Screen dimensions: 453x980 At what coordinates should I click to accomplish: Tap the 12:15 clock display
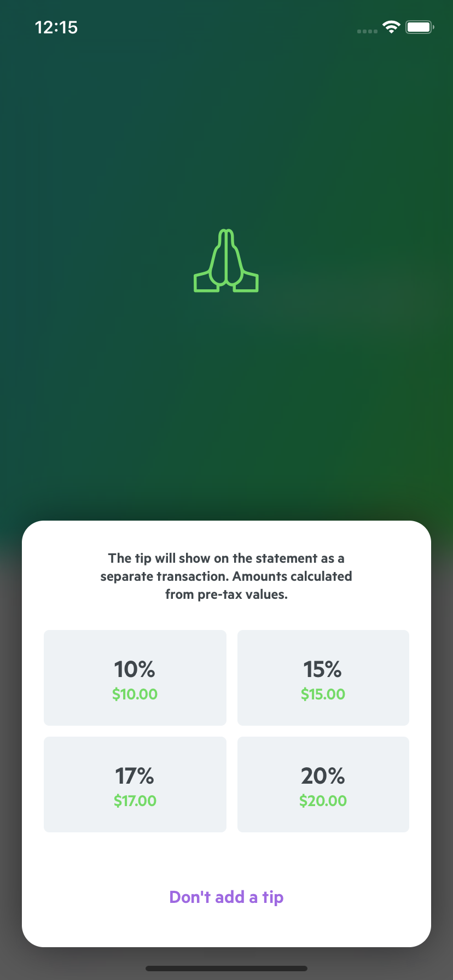coord(56,27)
